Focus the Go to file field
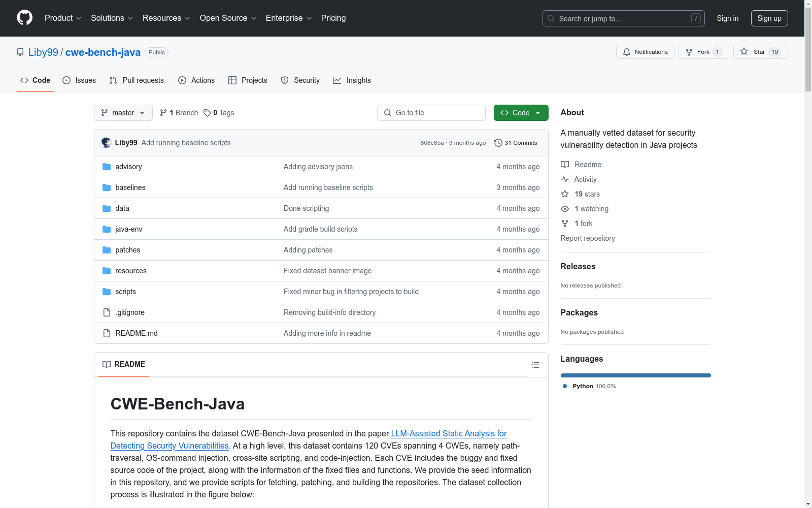 coord(431,113)
